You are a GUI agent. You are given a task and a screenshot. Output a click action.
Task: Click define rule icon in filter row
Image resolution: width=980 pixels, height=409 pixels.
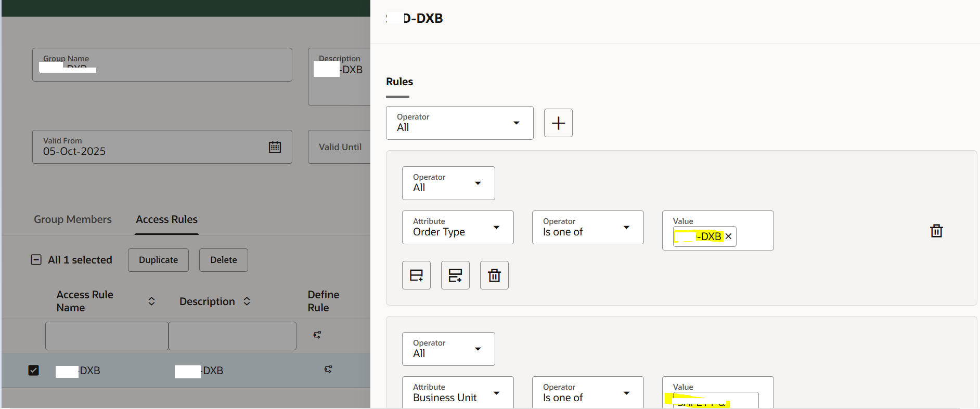click(317, 335)
